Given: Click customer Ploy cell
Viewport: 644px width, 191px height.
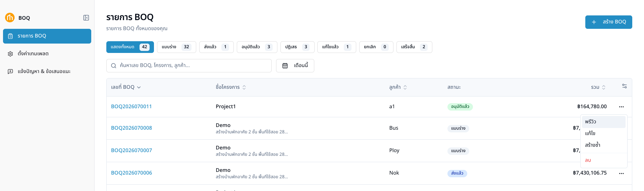Looking at the screenshot, I should [394, 150].
